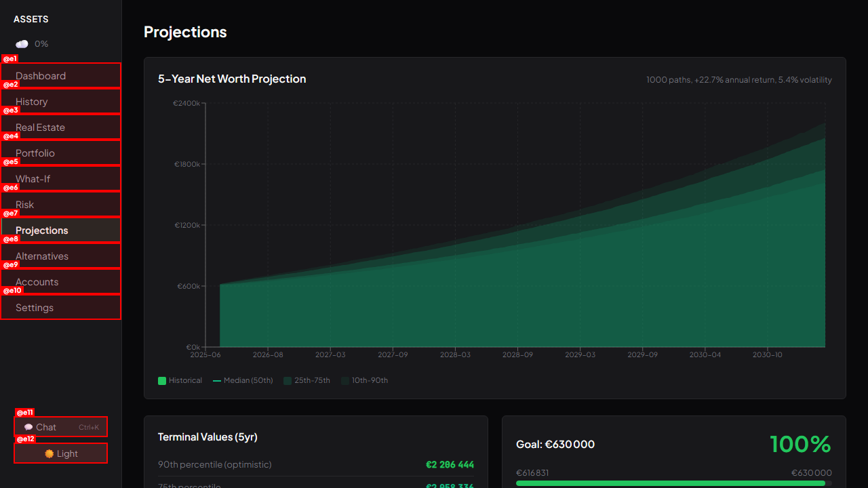868x488 pixels.
Task: Open Settings in the sidebar
Action: pos(61,308)
